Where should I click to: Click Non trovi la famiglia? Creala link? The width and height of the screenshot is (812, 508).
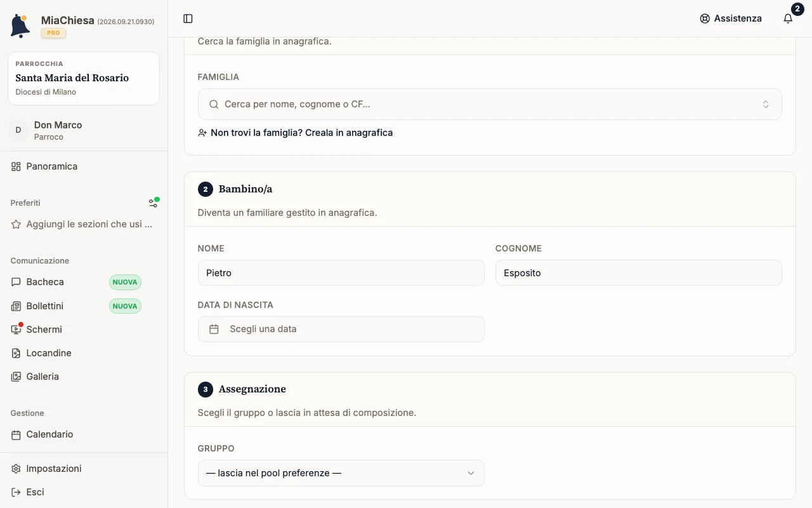click(x=295, y=133)
